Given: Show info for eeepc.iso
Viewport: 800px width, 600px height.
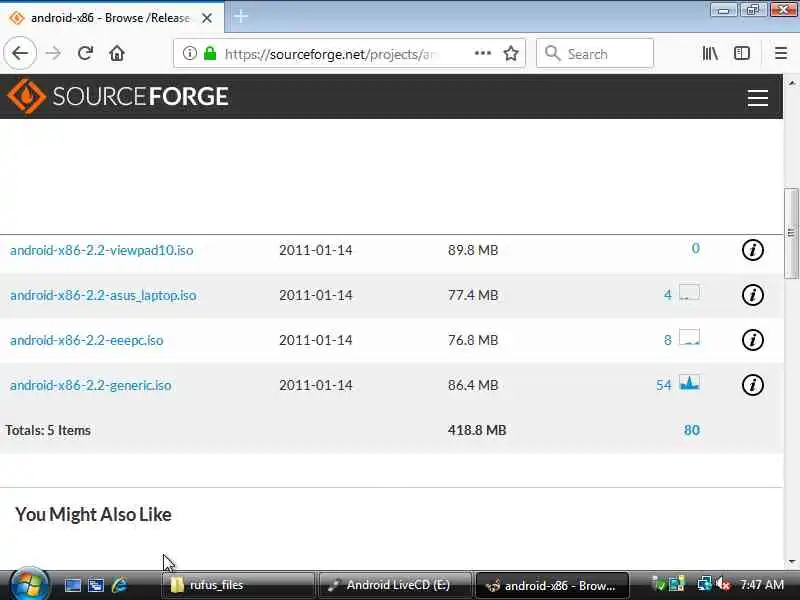Looking at the screenshot, I should coord(752,340).
